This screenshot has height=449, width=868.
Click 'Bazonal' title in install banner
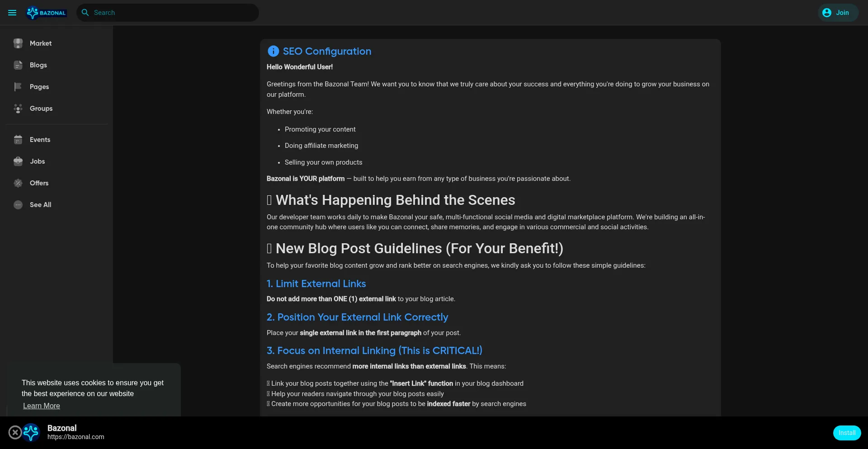point(62,428)
